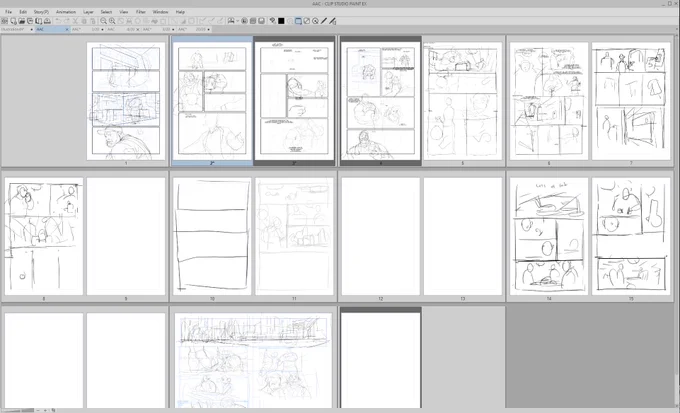Select page 14 thumbnail
The width and height of the screenshot is (680, 413).
tap(549, 236)
